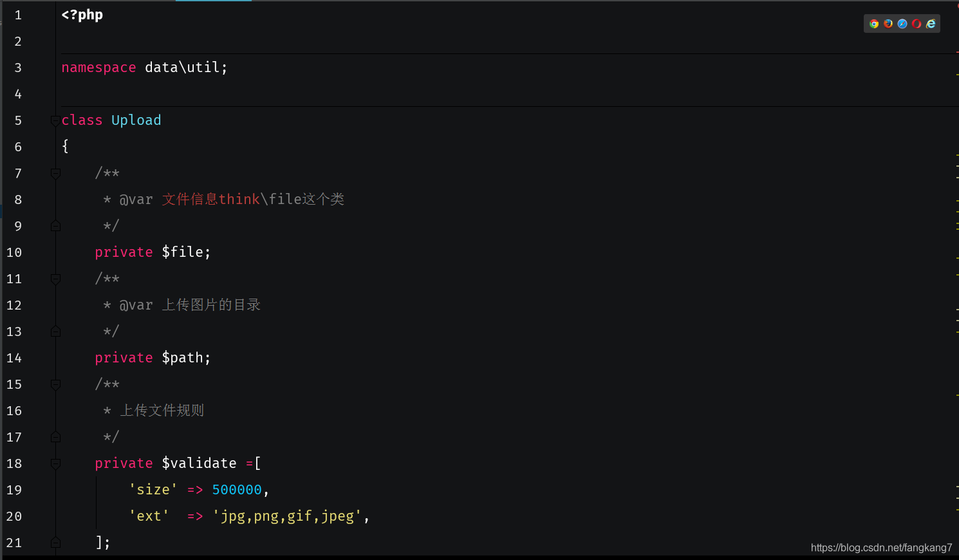Collapse the class Upload fold marker

coord(55,121)
